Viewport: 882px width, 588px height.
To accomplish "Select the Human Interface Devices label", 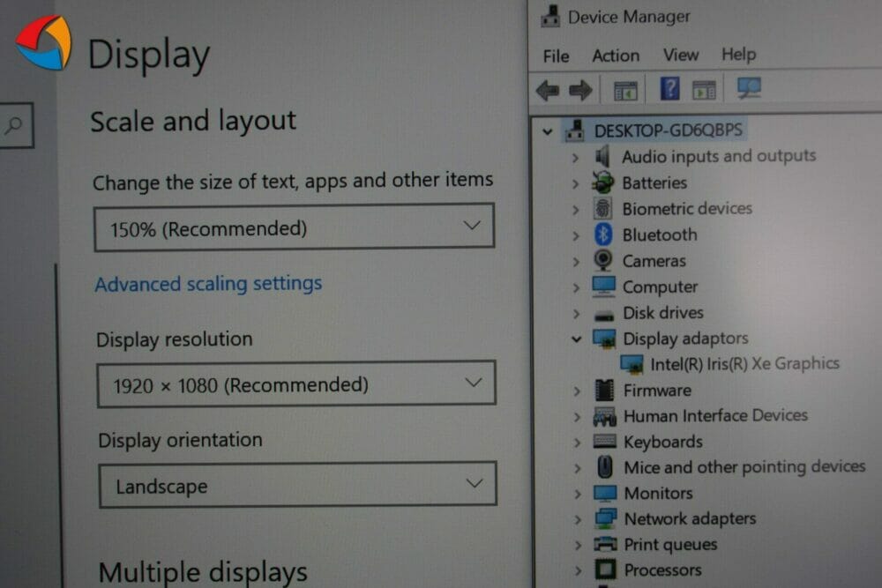I will coord(715,415).
